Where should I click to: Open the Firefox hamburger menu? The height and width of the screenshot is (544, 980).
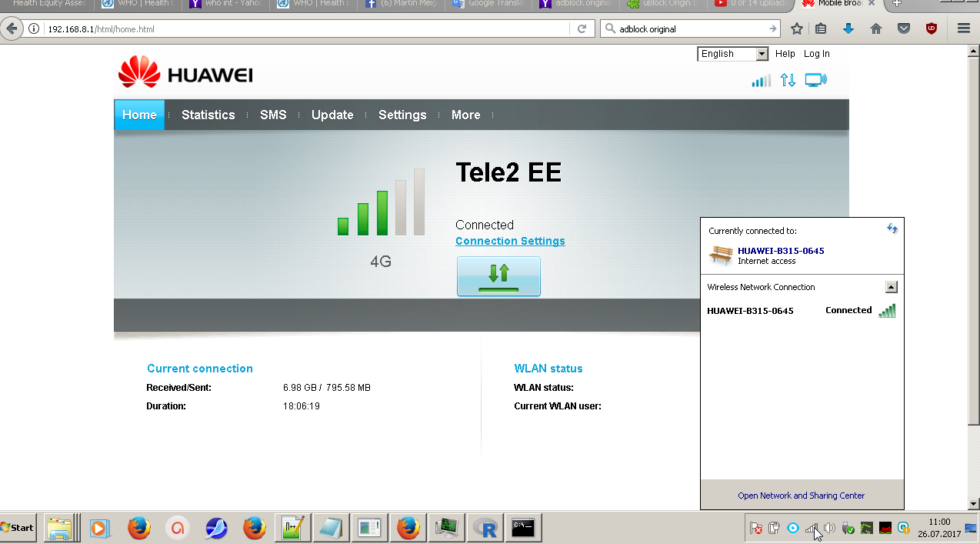(963, 29)
